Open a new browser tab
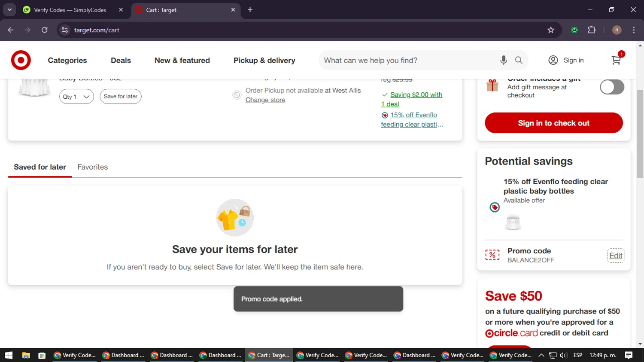The width and height of the screenshot is (644, 362). [x=250, y=10]
